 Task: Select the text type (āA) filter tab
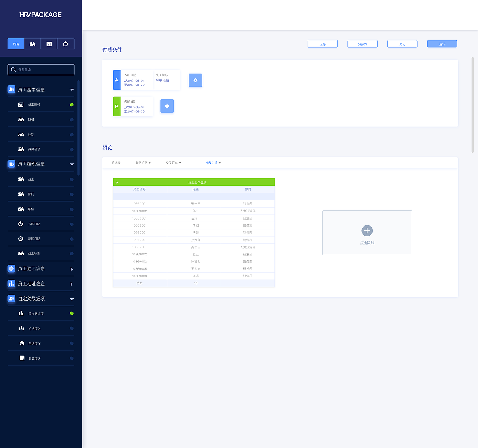pyautogui.click(x=32, y=44)
